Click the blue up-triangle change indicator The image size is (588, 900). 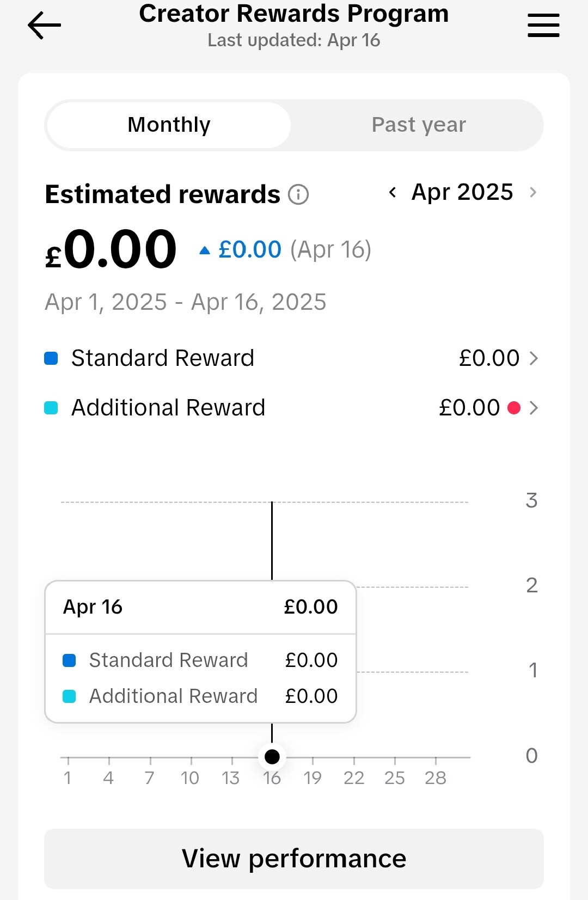tap(205, 250)
